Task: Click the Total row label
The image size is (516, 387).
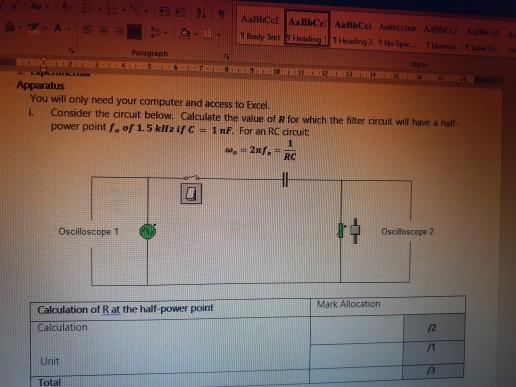Action: [x=49, y=382]
